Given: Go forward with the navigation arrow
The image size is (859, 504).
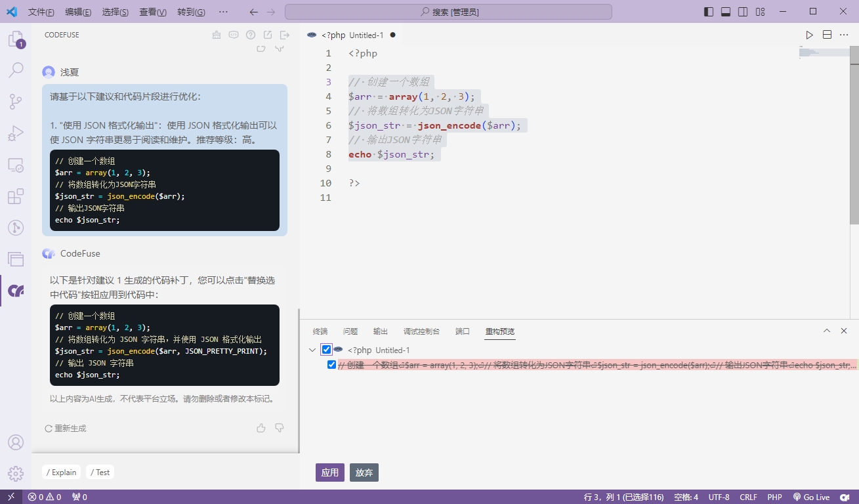Looking at the screenshot, I should click(271, 12).
